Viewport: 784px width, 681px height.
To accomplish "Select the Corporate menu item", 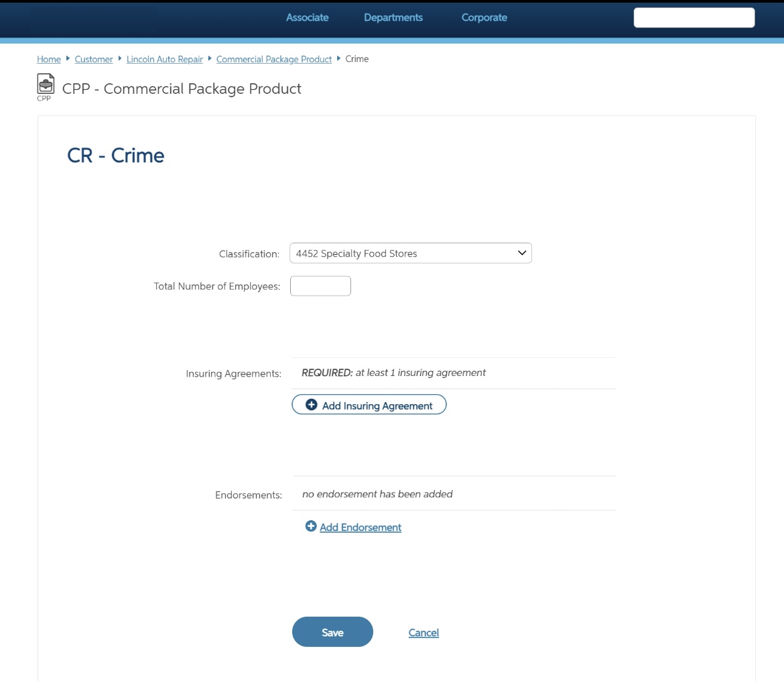I will click(484, 17).
